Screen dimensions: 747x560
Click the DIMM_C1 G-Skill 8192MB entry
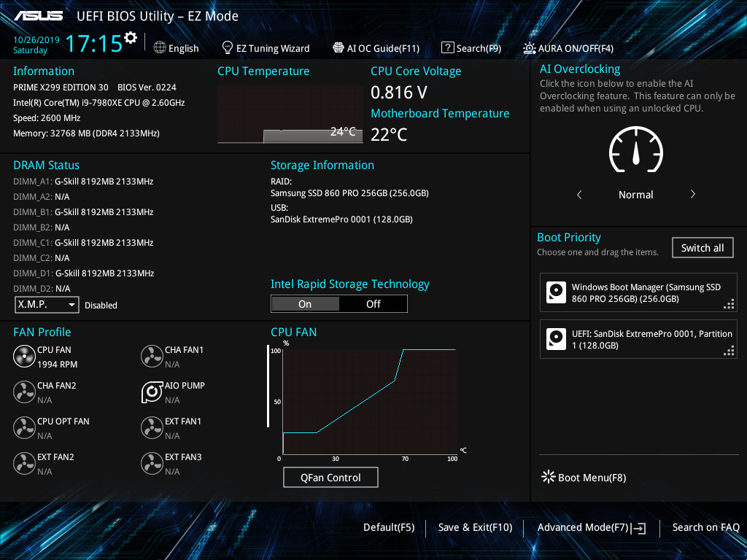point(83,242)
